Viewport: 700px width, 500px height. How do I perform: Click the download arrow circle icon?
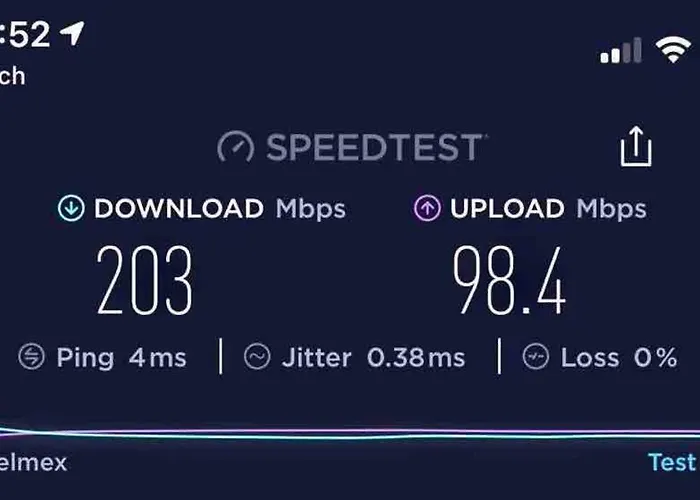pyautogui.click(x=71, y=208)
